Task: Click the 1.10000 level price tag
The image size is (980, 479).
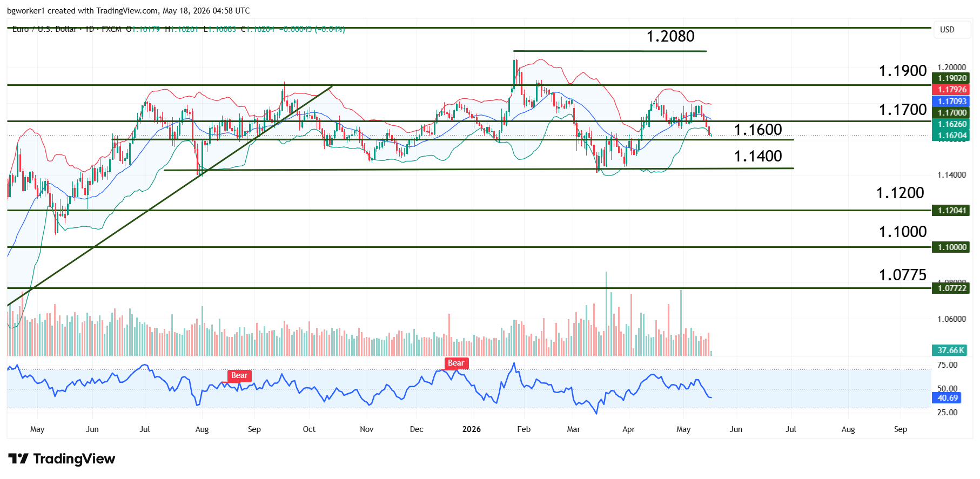Action: coord(951,247)
